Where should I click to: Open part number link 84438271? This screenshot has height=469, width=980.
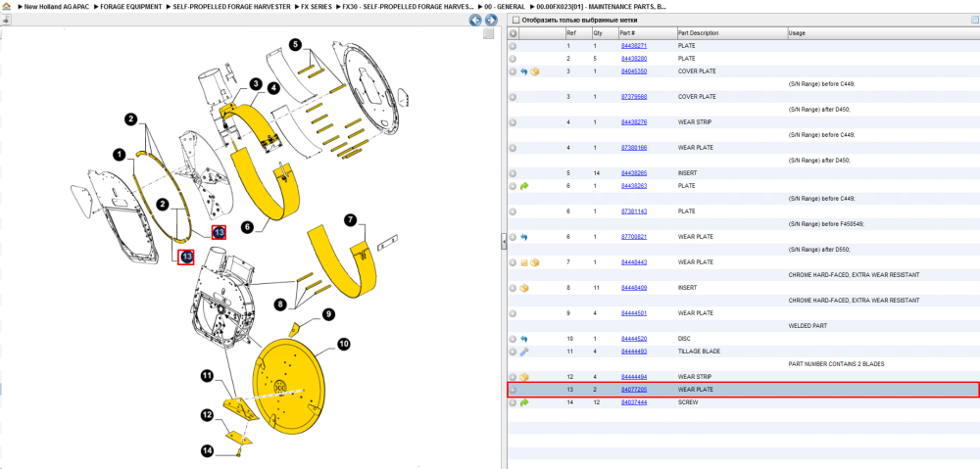point(634,46)
